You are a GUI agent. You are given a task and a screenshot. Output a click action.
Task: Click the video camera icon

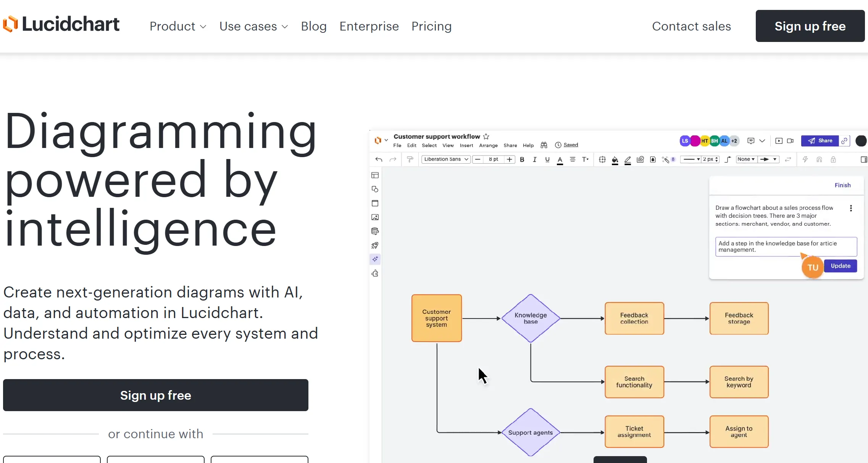click(790, 141)
